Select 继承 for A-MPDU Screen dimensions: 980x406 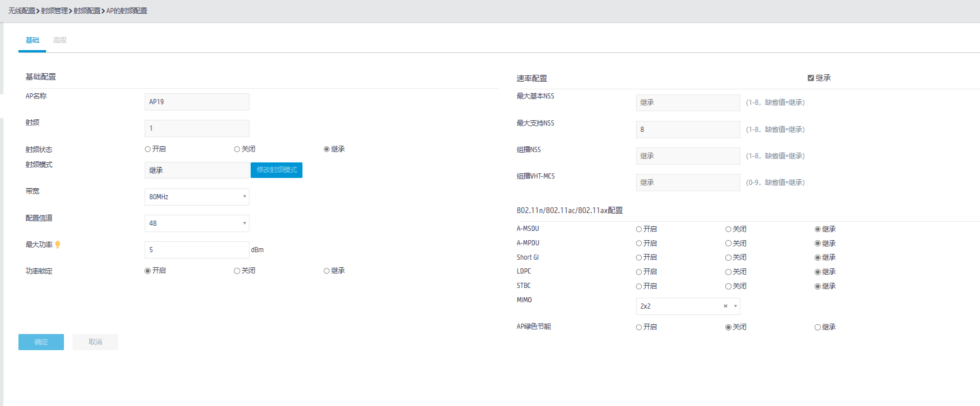(818, 244)
